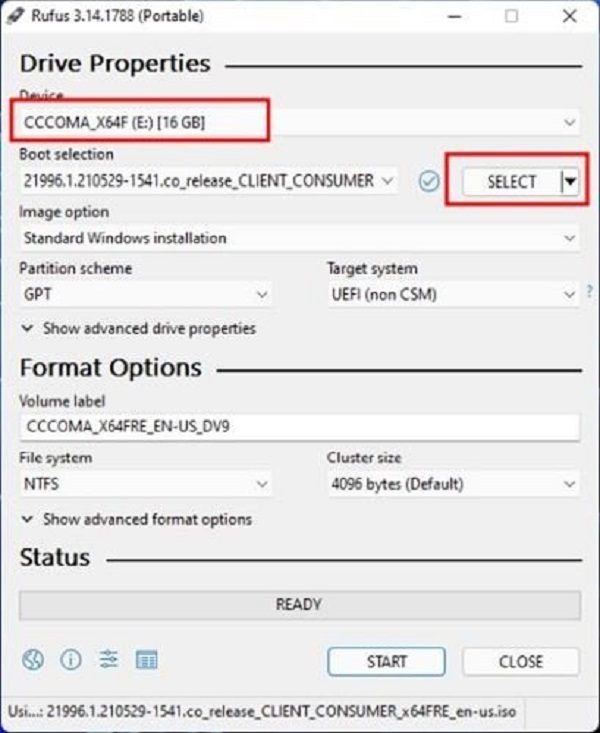Click the CLOSE button
This screenshot has width=600, height=733.
click(x=521, y=661)
